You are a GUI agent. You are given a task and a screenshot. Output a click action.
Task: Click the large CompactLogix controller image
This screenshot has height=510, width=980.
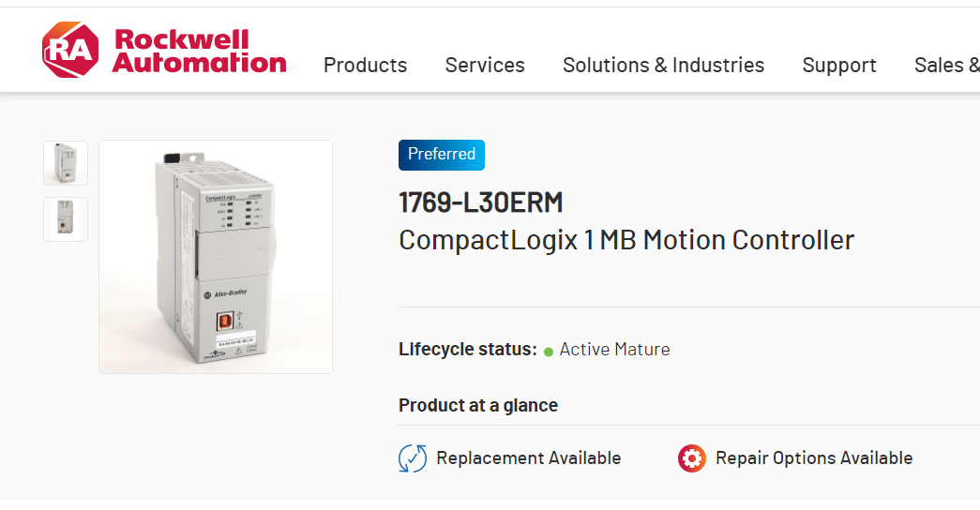(x=216, y=257)
